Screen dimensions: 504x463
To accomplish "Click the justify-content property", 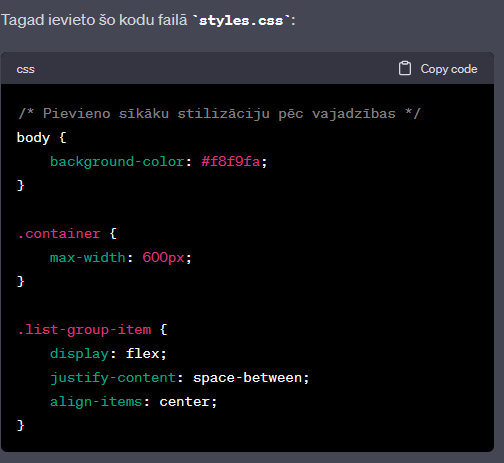I will 113,378.
